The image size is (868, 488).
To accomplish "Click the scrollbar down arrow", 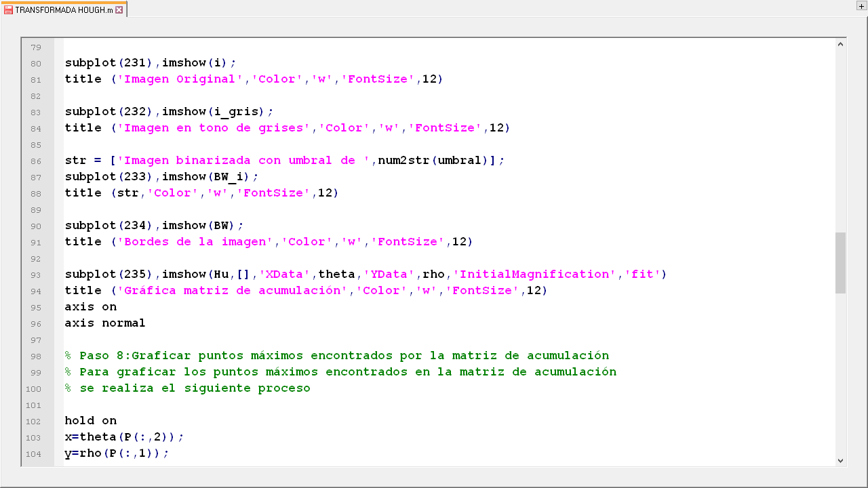I will click(x=840, y=460).
